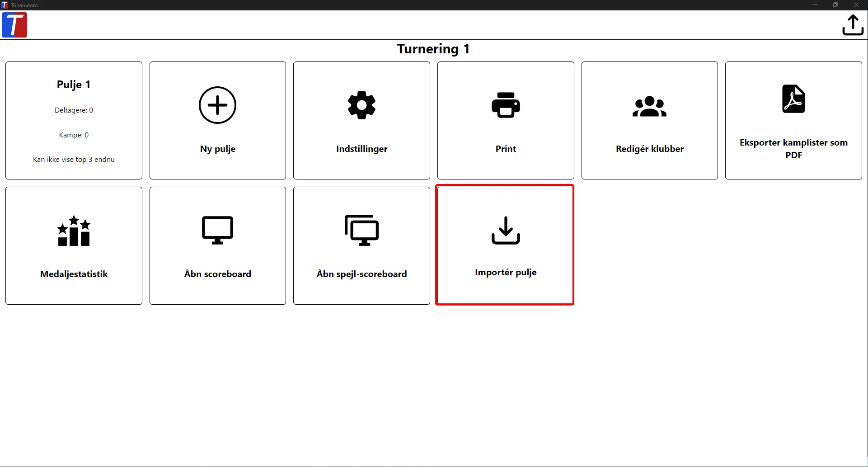868x467 pixels.
Task: Click the PDF icon to export kamplister
Action: [x=793, y=99]
